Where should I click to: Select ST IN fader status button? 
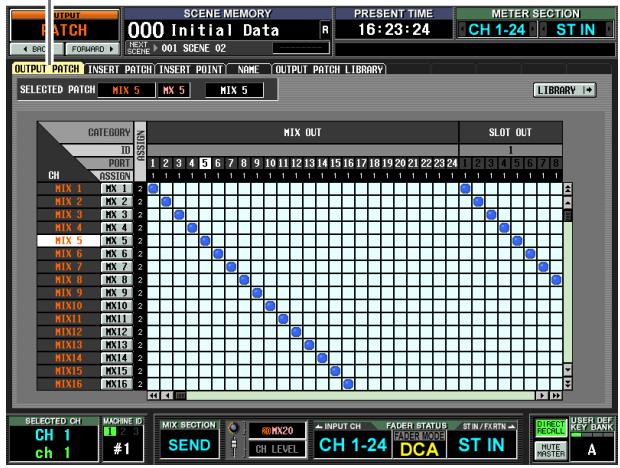pyautogui.click(x=482, y=445)
